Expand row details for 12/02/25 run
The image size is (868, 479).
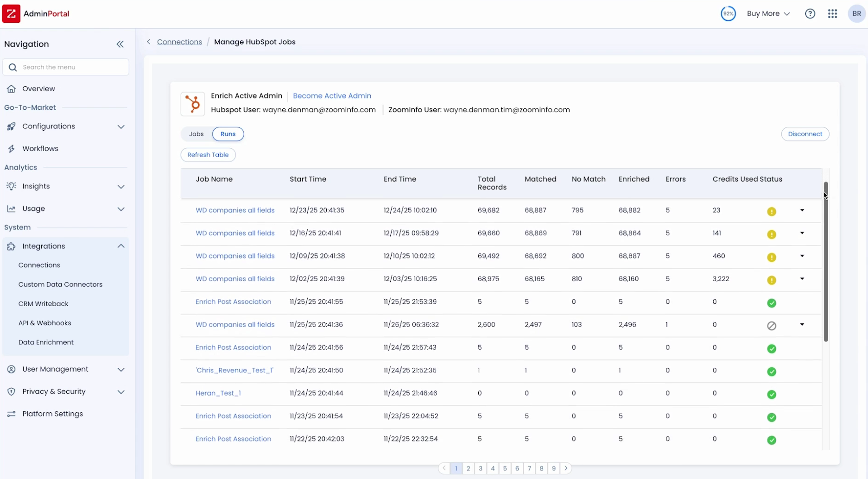[x=802, y=278]
